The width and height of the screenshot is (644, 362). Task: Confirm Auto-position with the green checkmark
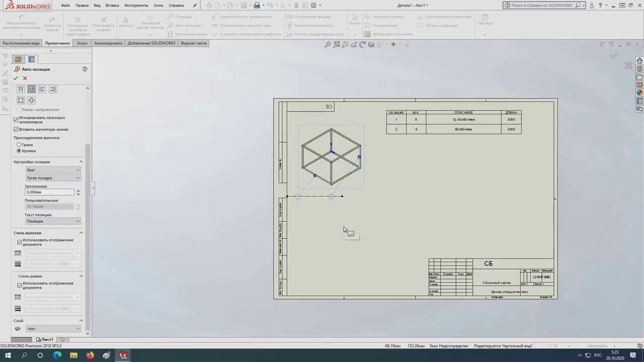point(16,78)
